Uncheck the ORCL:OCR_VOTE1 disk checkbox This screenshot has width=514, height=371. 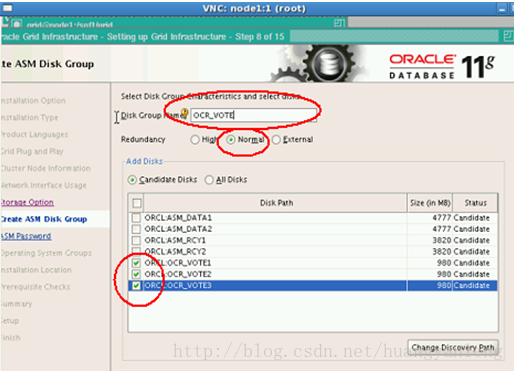coord(136,263)
